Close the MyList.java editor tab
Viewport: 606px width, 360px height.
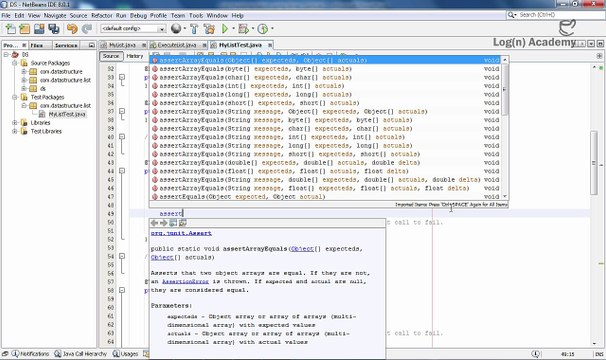[x=144, y=45]
